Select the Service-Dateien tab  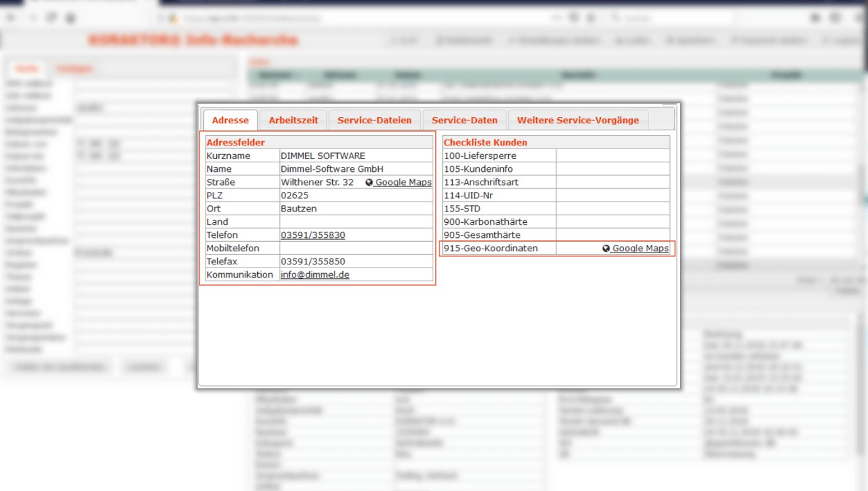coord(374,120)
